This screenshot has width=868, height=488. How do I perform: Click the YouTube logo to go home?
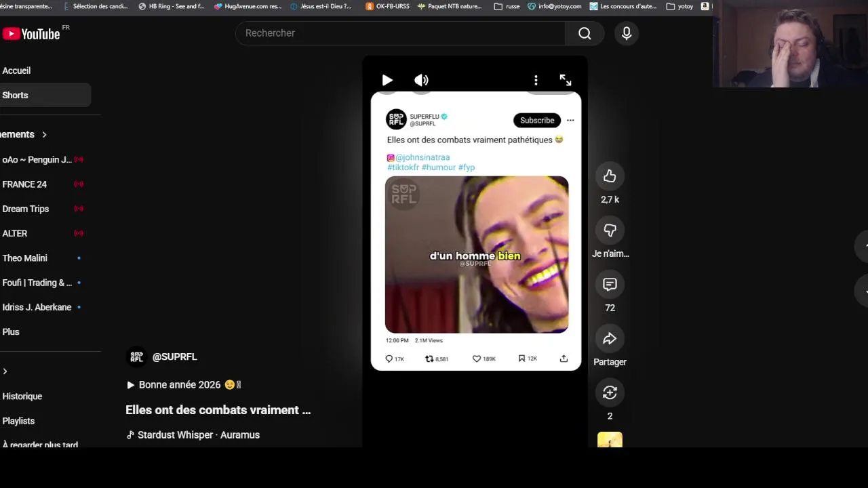31,33
